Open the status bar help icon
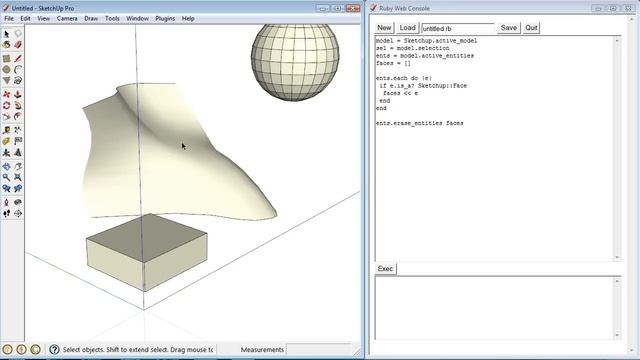Image resolution: width=640 pixels, height=360 pixels. [x=54, y=349]
